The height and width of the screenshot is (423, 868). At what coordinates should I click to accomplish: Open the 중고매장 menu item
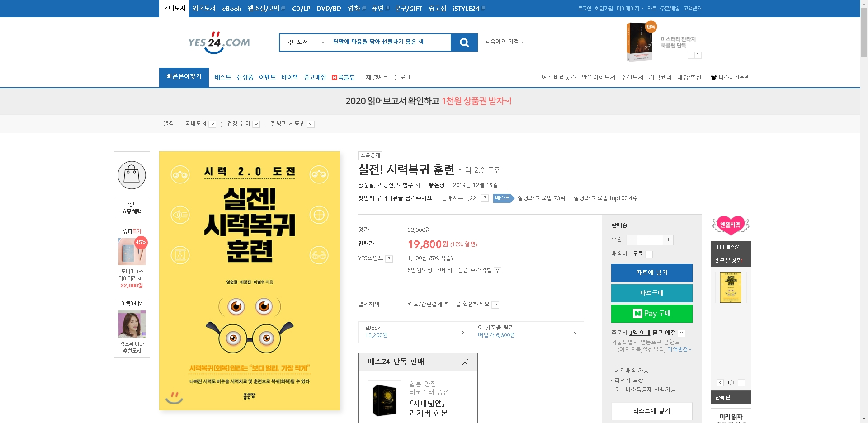[315, 77]
